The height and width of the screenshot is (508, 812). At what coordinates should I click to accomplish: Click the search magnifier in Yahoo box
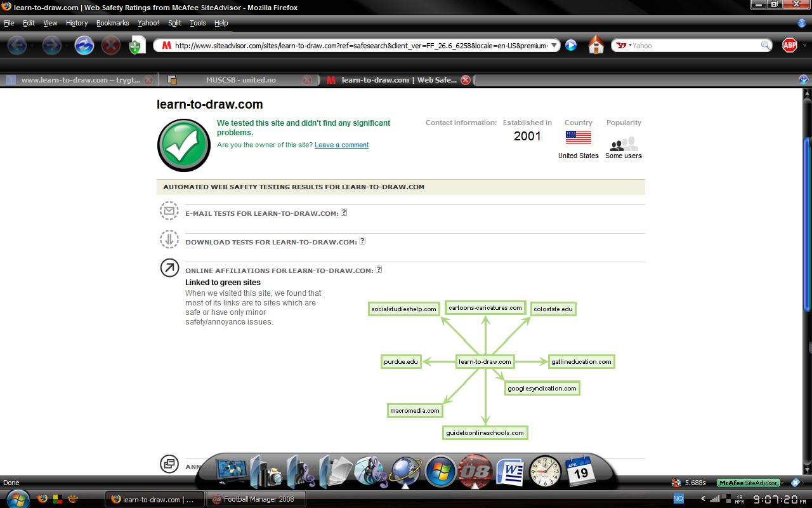point(766,45)
